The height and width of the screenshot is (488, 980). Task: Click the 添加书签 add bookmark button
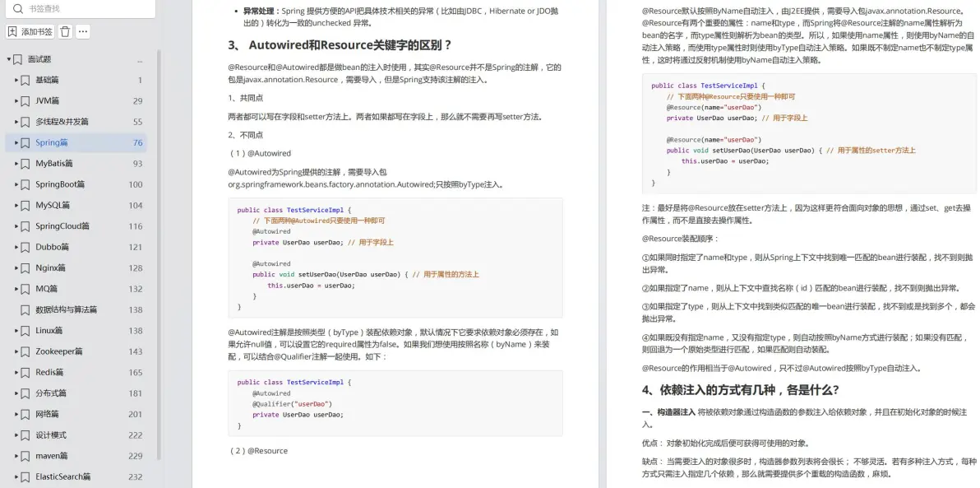30,31
